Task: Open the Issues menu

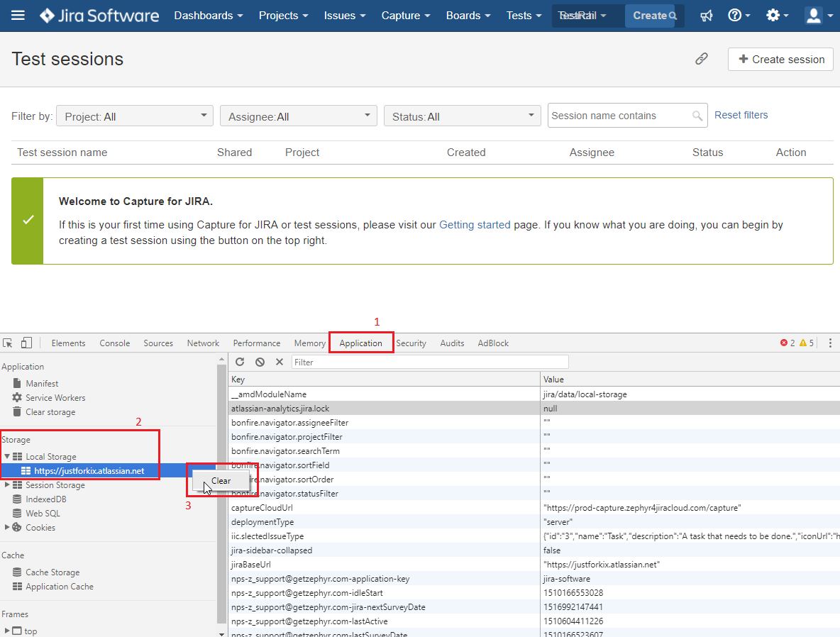Action: pos(345,16)
